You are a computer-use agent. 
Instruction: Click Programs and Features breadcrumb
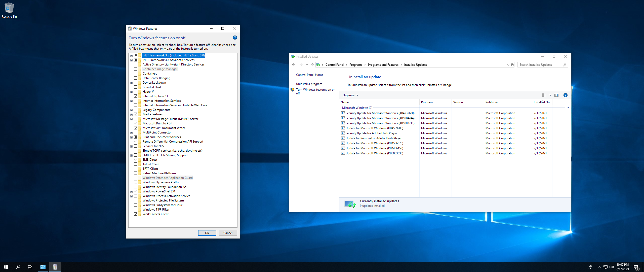point(383,65)
